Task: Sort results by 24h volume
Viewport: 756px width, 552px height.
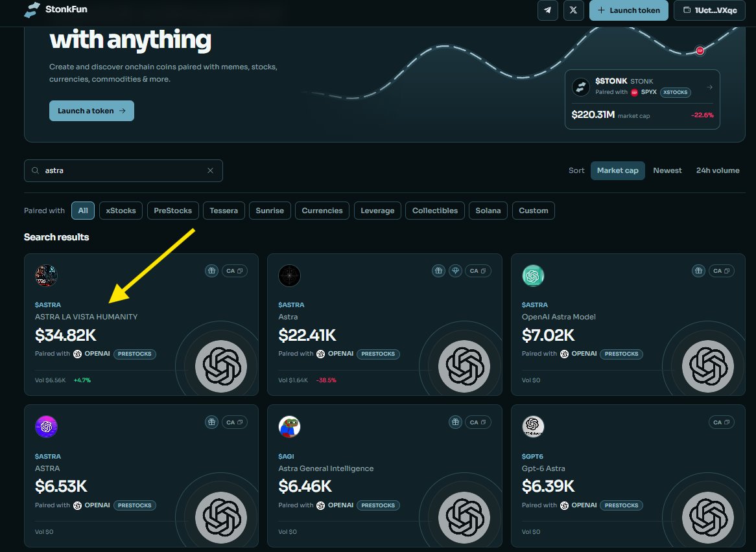Action: (718, 170)
